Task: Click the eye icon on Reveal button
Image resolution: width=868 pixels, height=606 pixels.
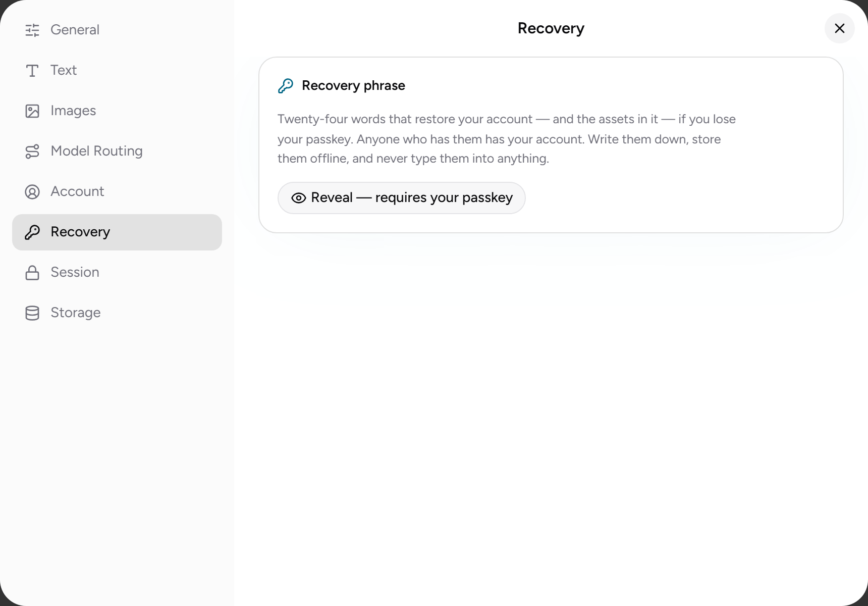Action: (x=299, y=198)
